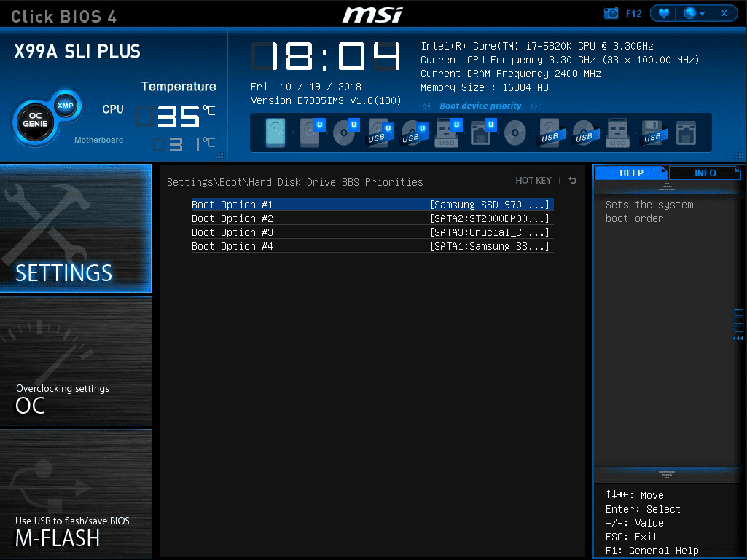747x560 pixels.
Task: Select the USB floppy boot device icon
Action: point(654,133)
